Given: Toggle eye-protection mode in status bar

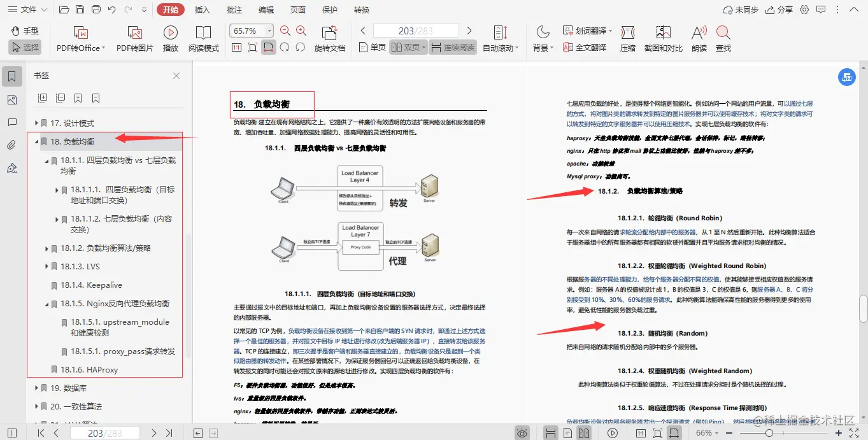Looking at the screenshot, I should click(522, 432).
